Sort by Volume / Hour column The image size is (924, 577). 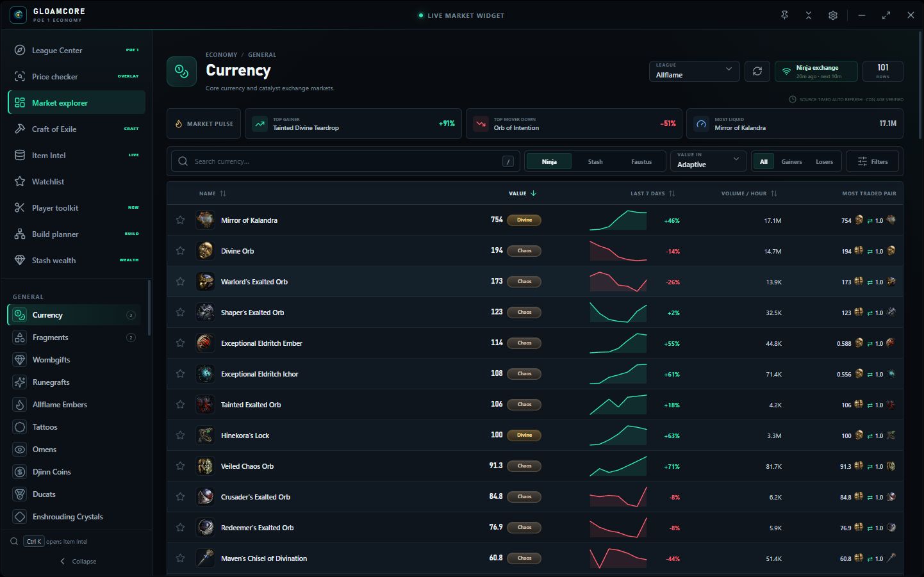coord(749,193)
